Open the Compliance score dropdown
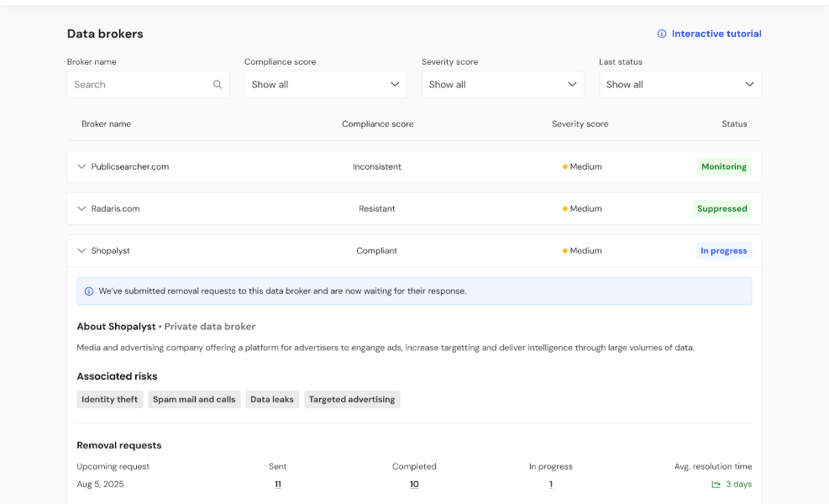Image resolution: width=829 pixels, height=504 pixels. pos(325,85)
